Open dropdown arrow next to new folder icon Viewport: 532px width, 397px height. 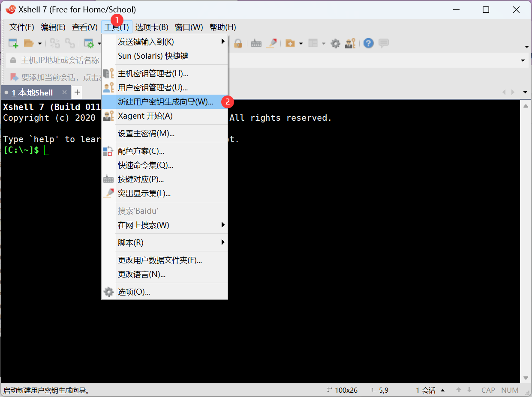(x=301, y=43)
